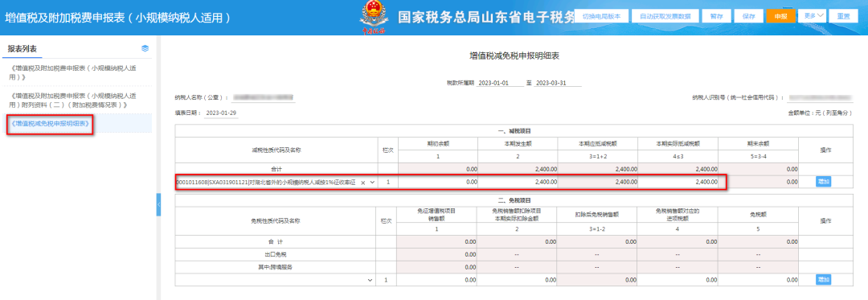868x300 pixels.
Task: Click the 本期发生额 field showing 2,400.00
Action: pos(518,182)
